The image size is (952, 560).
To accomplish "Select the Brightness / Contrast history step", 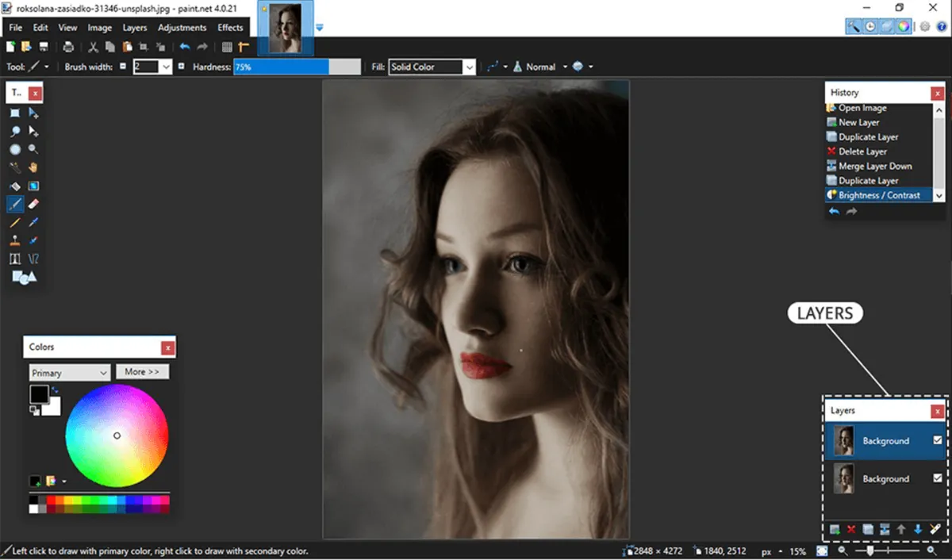I will pyautogui.click(x=878, y=194).
